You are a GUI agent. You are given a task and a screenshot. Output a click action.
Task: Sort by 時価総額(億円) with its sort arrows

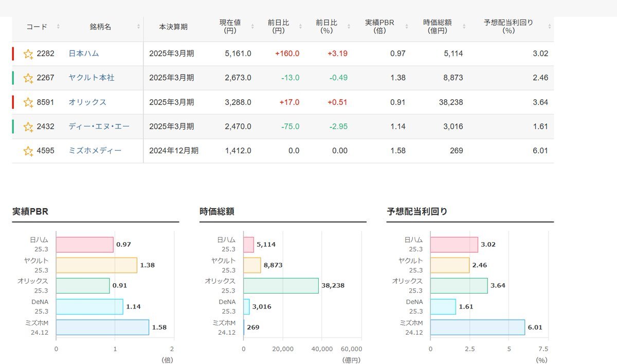464,27
